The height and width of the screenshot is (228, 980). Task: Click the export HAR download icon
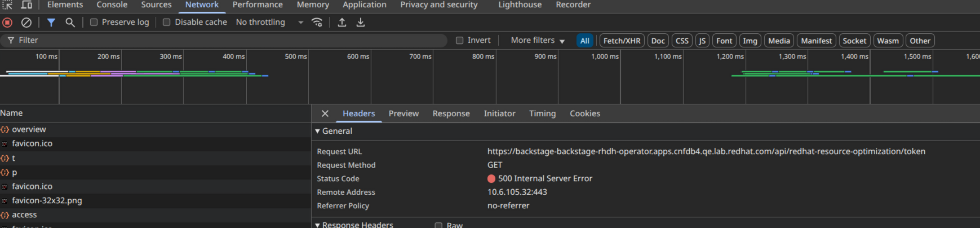click(361, 23)
